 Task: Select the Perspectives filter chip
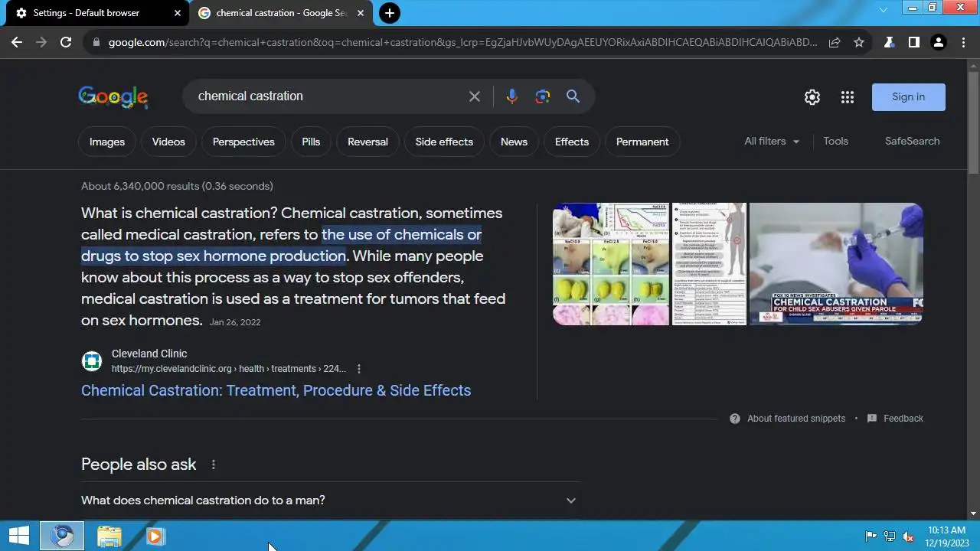pos(243,142)
